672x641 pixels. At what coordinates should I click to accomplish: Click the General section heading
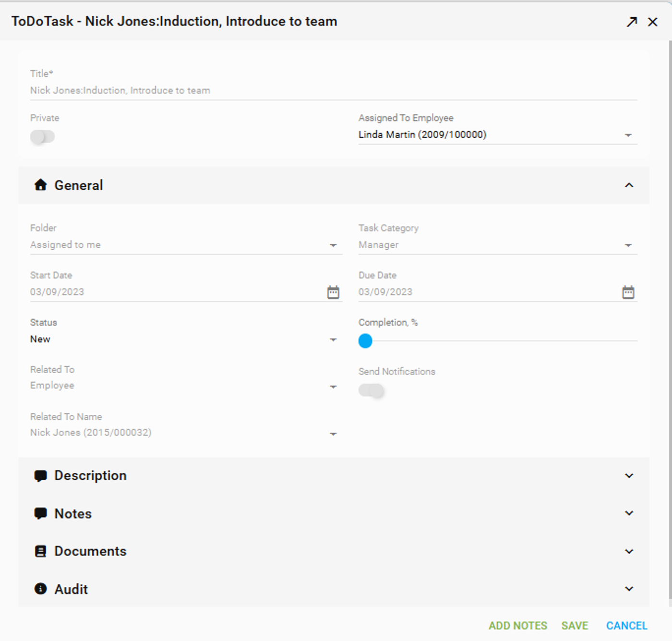(79, 185)
